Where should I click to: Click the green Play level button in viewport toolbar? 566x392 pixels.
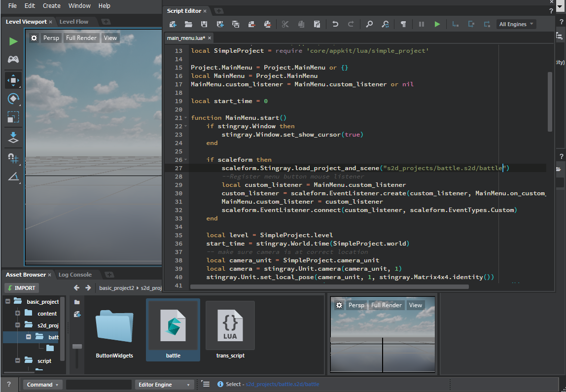click(x=13, y=41)
